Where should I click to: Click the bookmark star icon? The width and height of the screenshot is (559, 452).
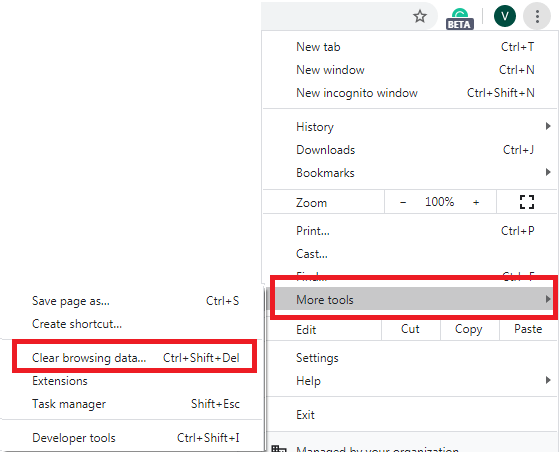pyautogui.click(x=420, y=16)
